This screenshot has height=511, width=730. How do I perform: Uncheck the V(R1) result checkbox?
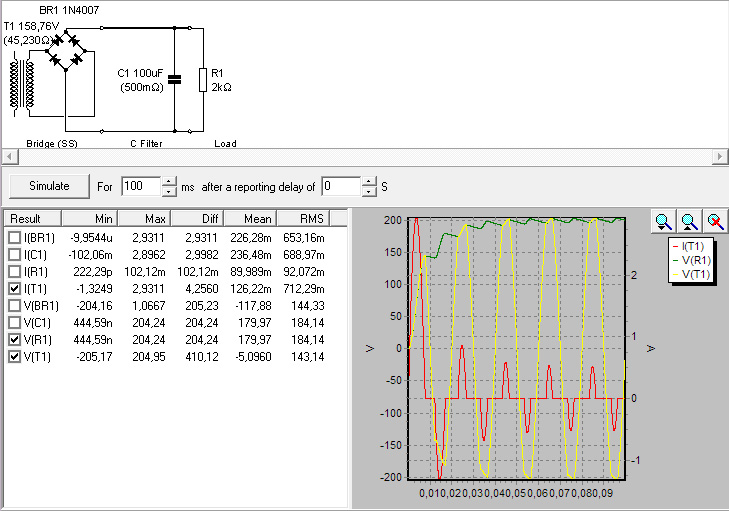click(14, 340)
